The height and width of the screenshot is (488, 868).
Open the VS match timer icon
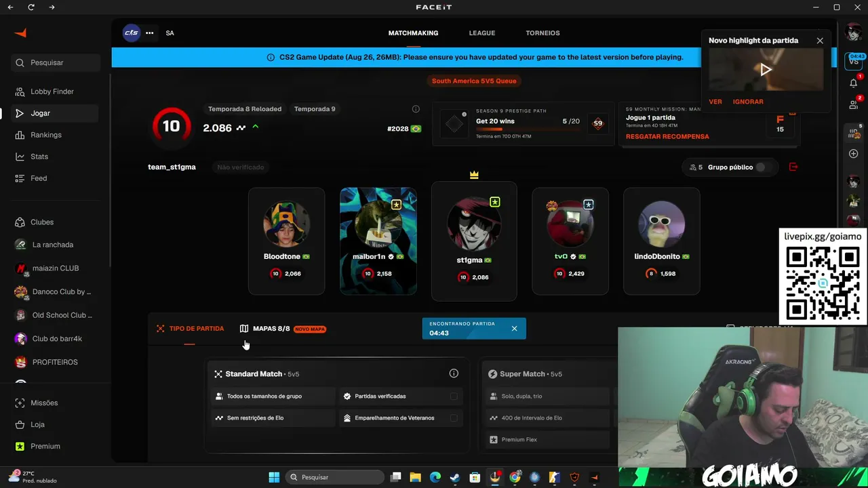[x=854, y=60]
